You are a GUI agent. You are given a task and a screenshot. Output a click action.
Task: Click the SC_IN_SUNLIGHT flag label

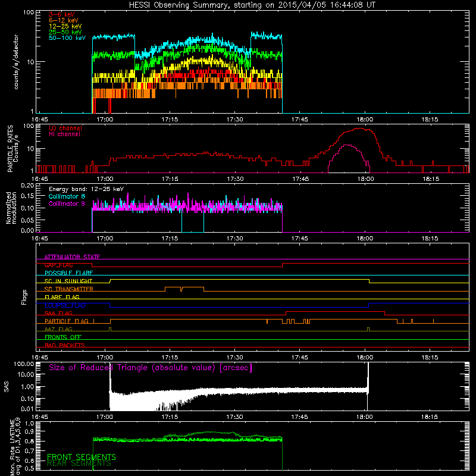[68, 281]
